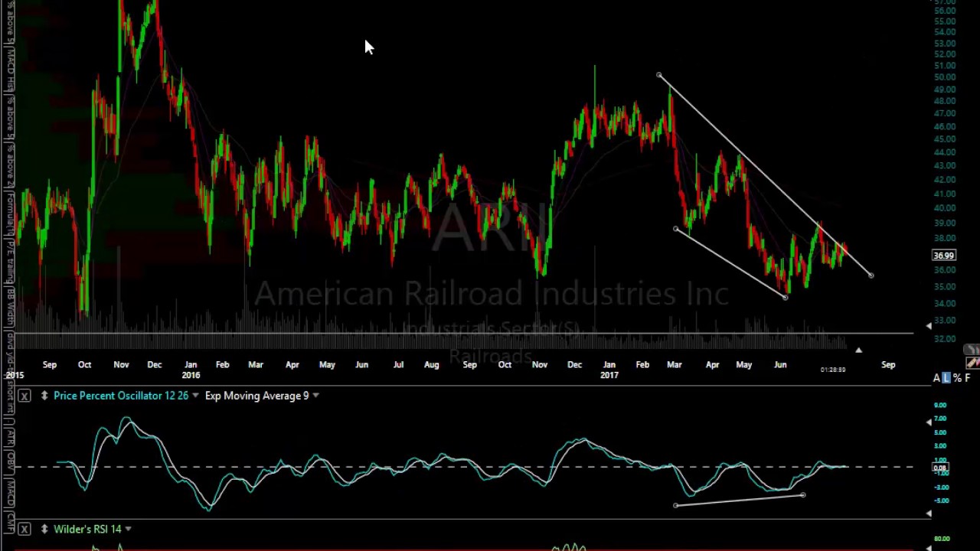This screenshot has height=551, width=980.
Task: Open the OBV sidebar tab
Action: click(x=10, y=462)
